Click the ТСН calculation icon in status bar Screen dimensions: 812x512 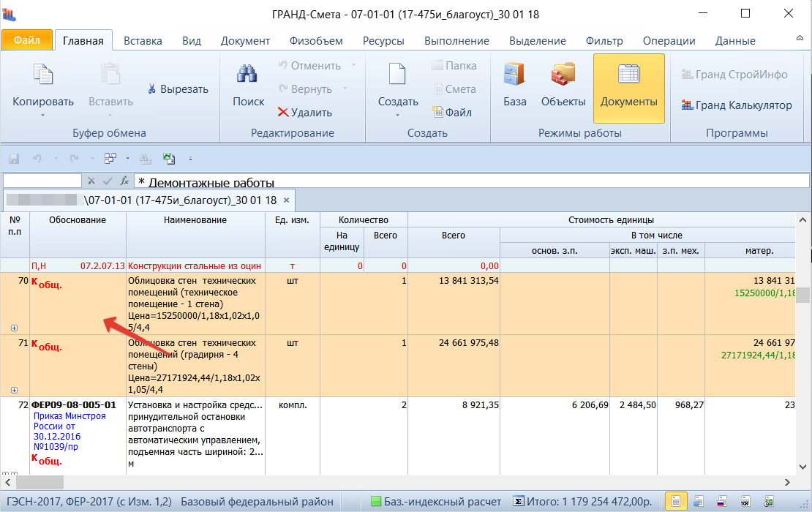click(x=747, y=502)
